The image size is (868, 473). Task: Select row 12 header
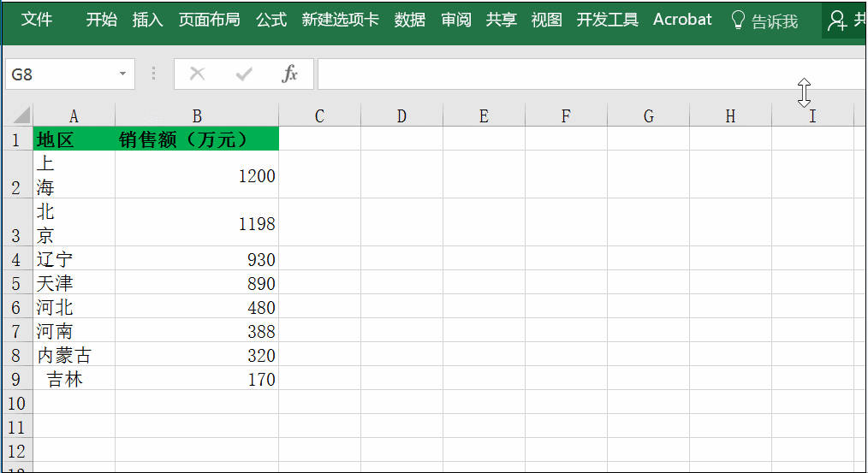(x=16, y=450)
